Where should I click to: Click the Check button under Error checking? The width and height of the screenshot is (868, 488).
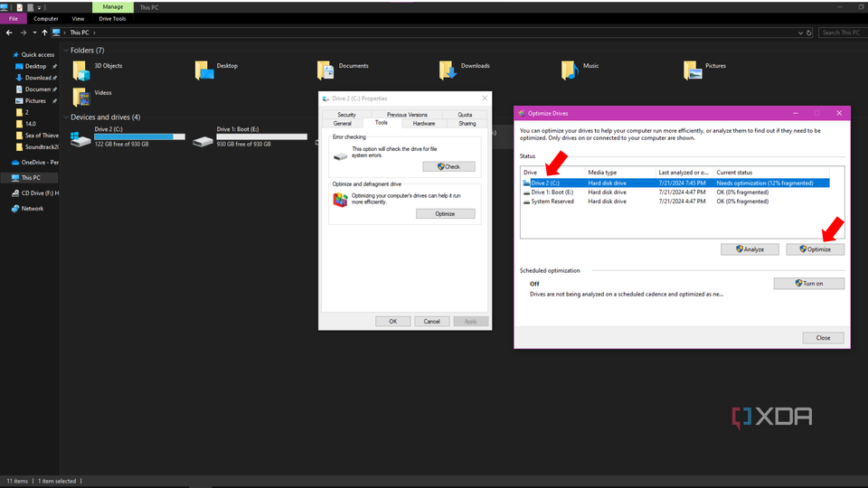449,166
